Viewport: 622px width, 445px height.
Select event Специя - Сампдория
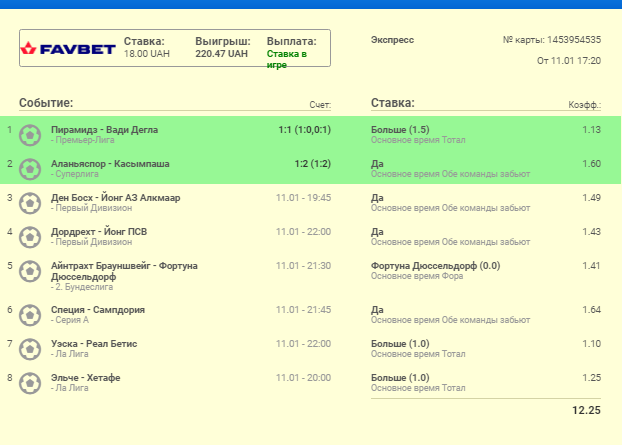98,310
